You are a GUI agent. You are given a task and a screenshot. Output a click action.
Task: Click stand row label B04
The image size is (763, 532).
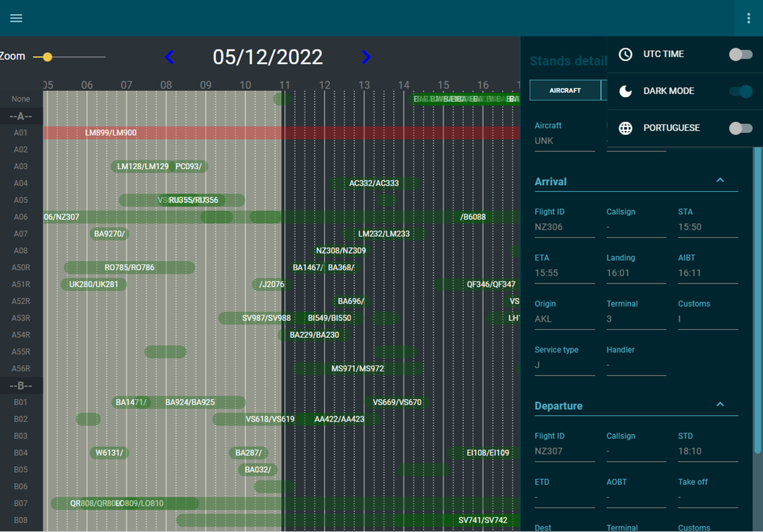21,453
